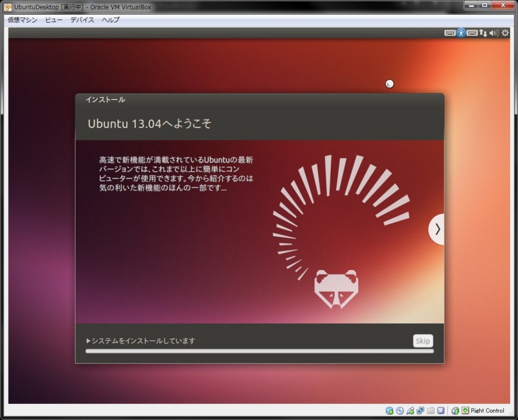
Task: Minimize the VirtualBox window
Action: coord(471,5)
